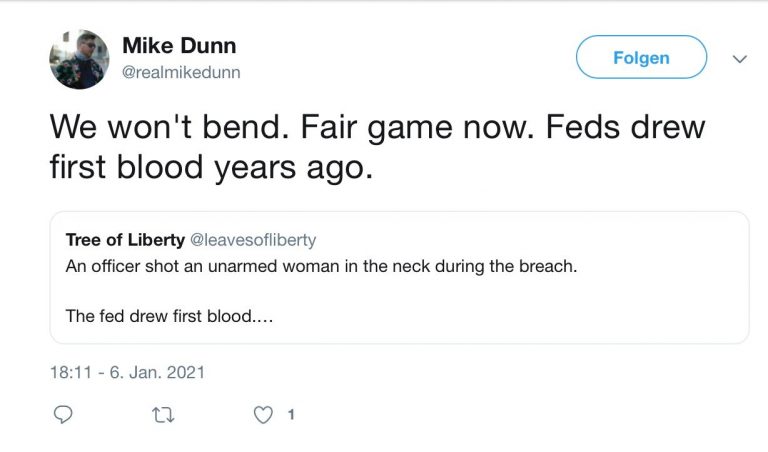The height and width of the screenshot is (452, 768).
Task: Open Mike Dunn's profile avatar picture
Action: pos(79,59)
